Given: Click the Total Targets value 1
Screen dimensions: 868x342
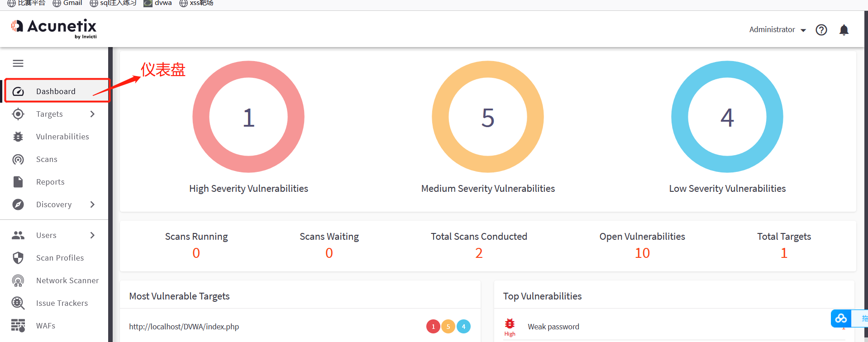Looking at the screenshot, I should point(784,253).
